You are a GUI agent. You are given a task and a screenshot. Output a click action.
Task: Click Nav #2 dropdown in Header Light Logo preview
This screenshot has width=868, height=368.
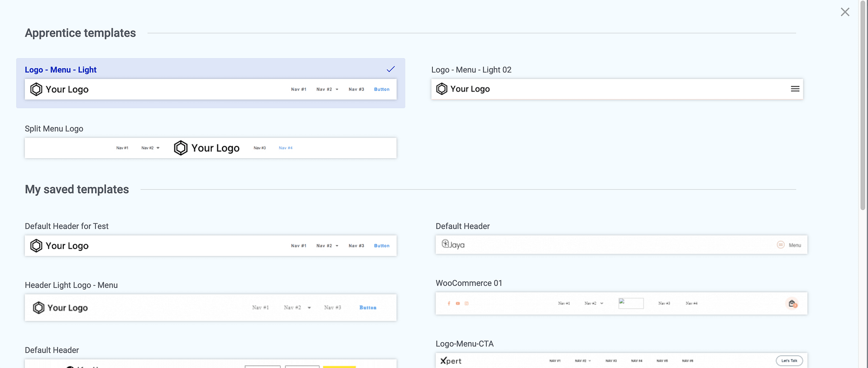click(x=309, y=308)
